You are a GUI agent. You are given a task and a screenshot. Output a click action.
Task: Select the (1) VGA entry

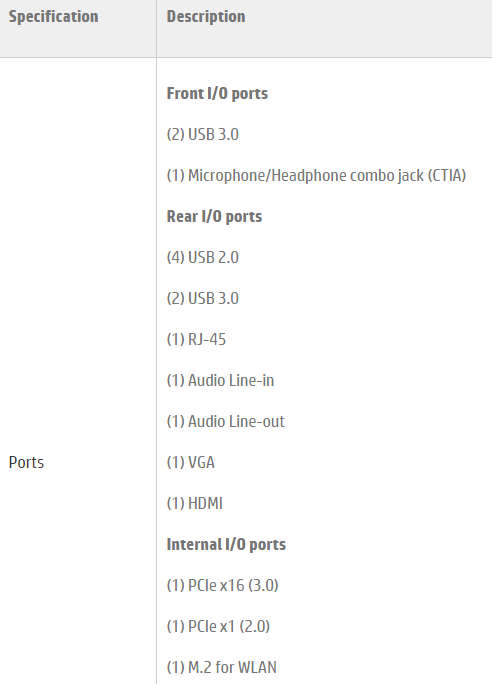(x=191, y=462)
